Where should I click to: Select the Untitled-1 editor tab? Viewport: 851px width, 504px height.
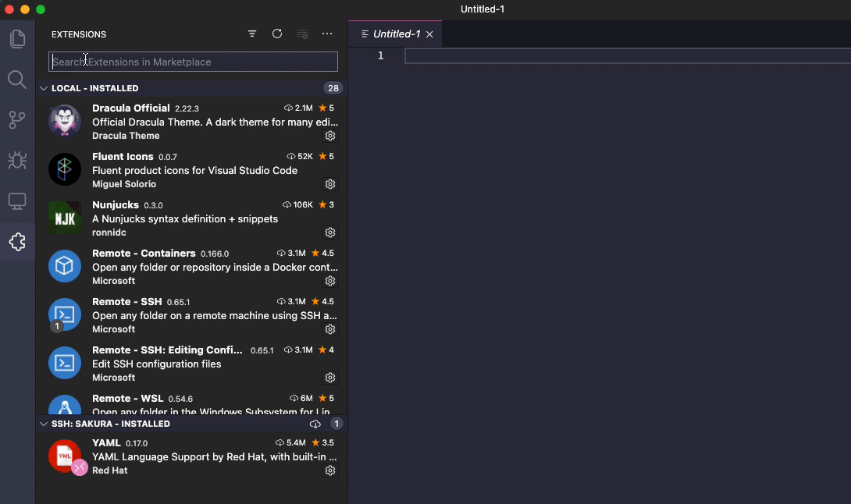click(395, 34)
